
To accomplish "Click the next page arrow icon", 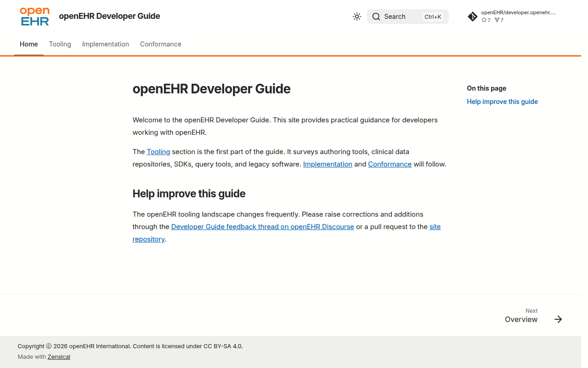I will [558, 319].
